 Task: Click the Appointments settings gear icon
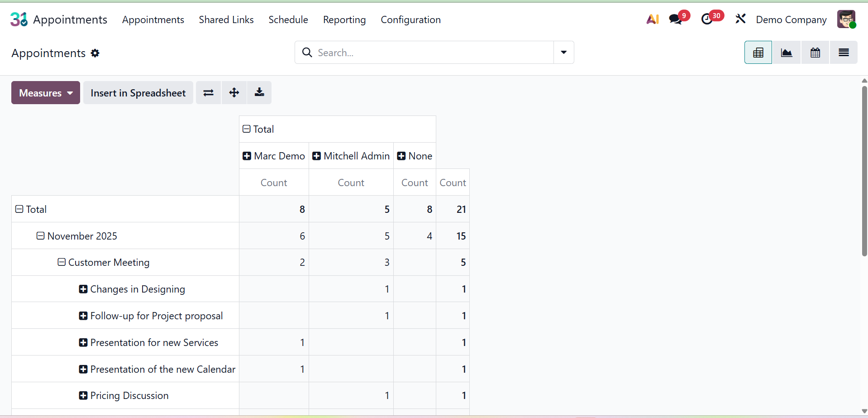click(95, 53)
